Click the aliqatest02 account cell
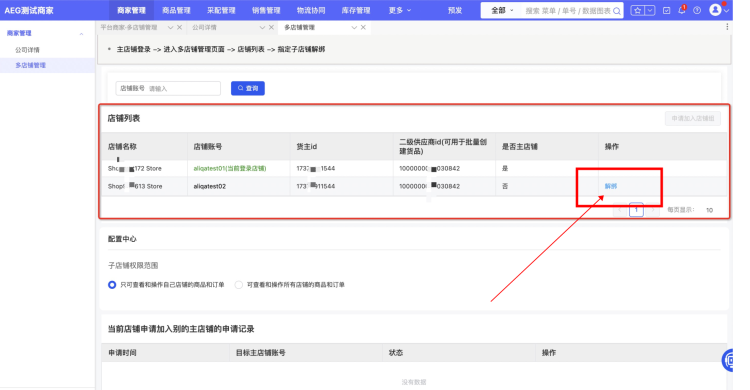Image resolution: width=750 pixels, height=390 pixels. click(210, 186)
